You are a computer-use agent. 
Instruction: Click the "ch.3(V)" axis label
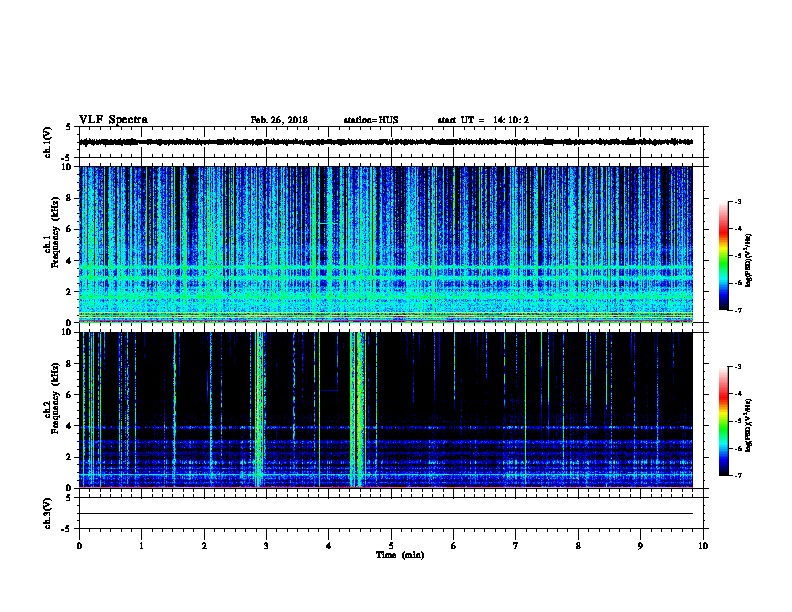tap(48, 514)
